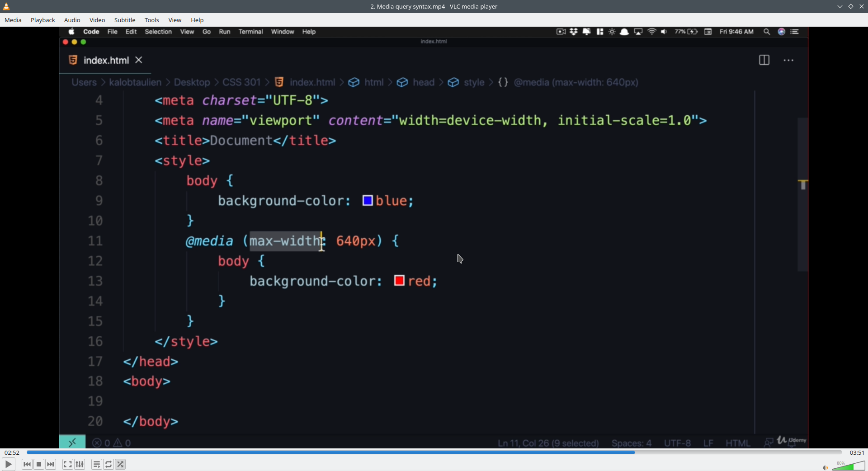Click the Dropbox icon in macOS menu bar
Image resolution: width=868 pixels, height=471 pixels.
coord(574,32)
